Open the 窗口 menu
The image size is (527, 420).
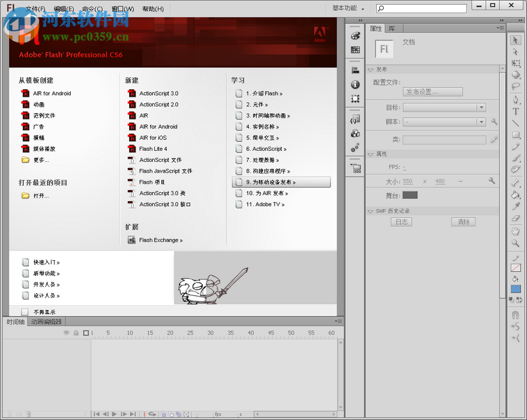[x=121, y=8]
